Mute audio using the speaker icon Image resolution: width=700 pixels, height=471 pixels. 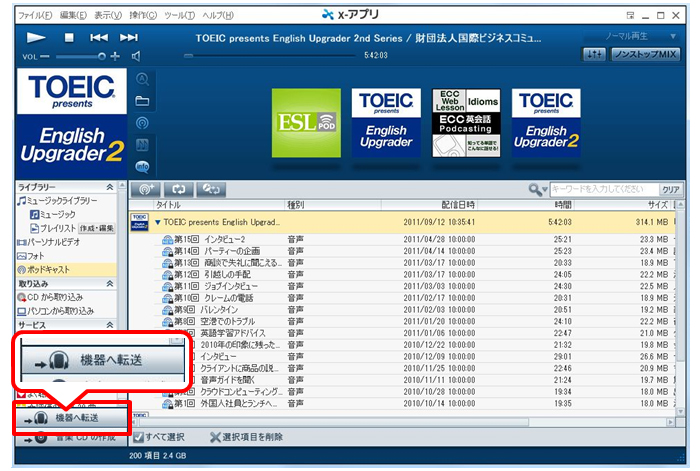136,56
